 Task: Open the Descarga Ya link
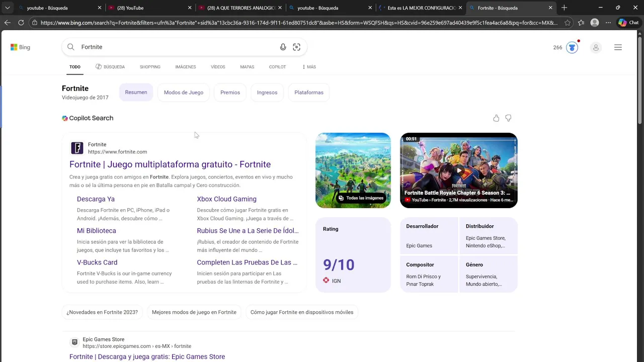pos(96,199)
